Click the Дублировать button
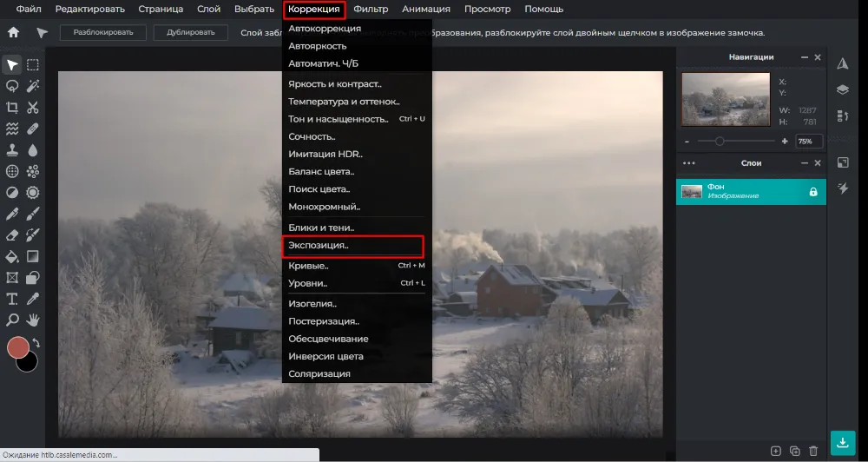This screenshot has width=868, height=462. click(190, 32)
